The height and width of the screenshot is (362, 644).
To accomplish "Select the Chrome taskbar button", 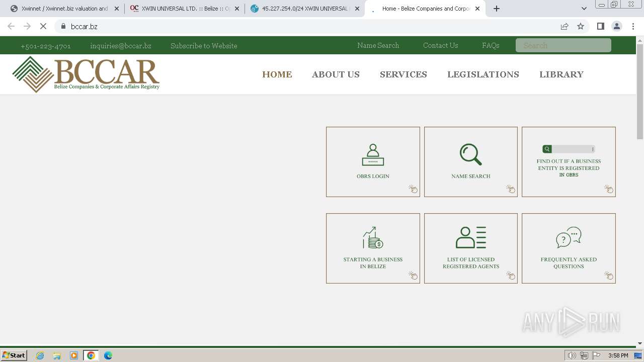I will coord(91,355).
